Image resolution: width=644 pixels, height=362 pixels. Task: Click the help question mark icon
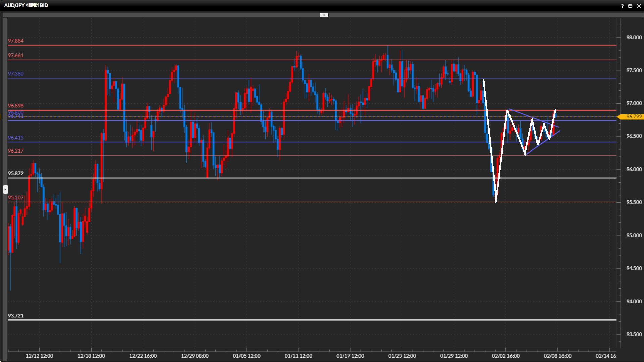(x=622, y=6)
